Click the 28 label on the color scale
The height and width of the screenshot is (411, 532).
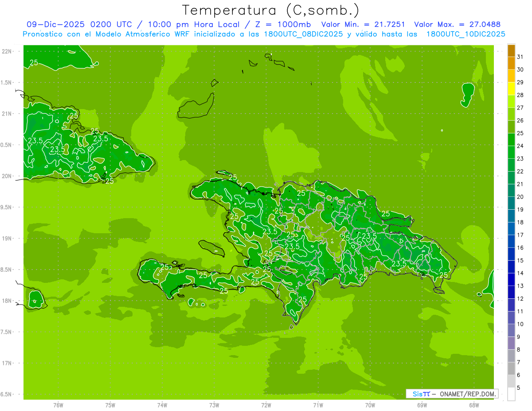coord(520,95)
